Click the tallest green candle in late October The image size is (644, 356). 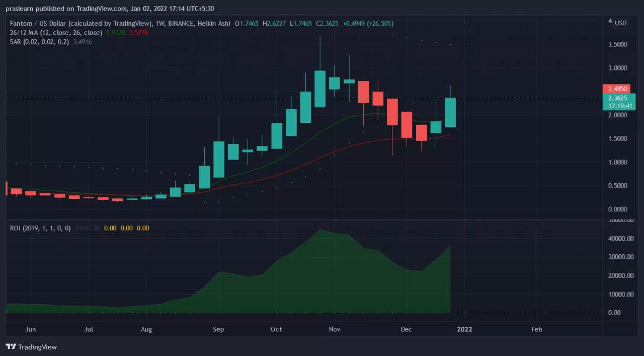click(x=320, y=89)
